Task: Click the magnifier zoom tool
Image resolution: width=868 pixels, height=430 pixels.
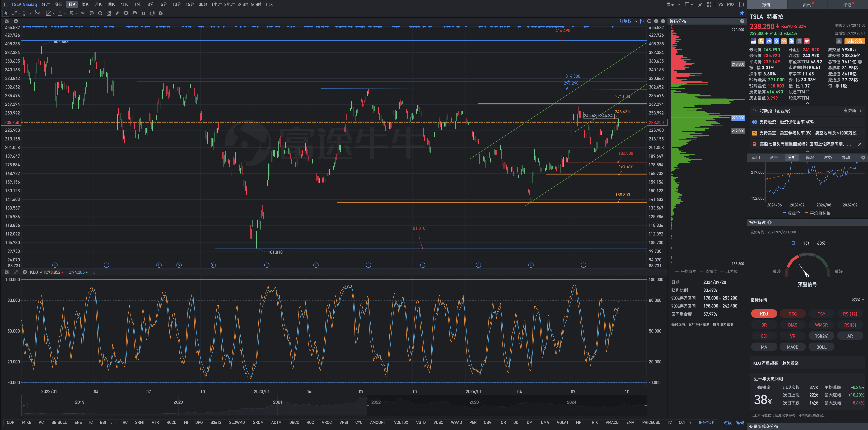Action: pyautogui.click(x=100, y=13)
